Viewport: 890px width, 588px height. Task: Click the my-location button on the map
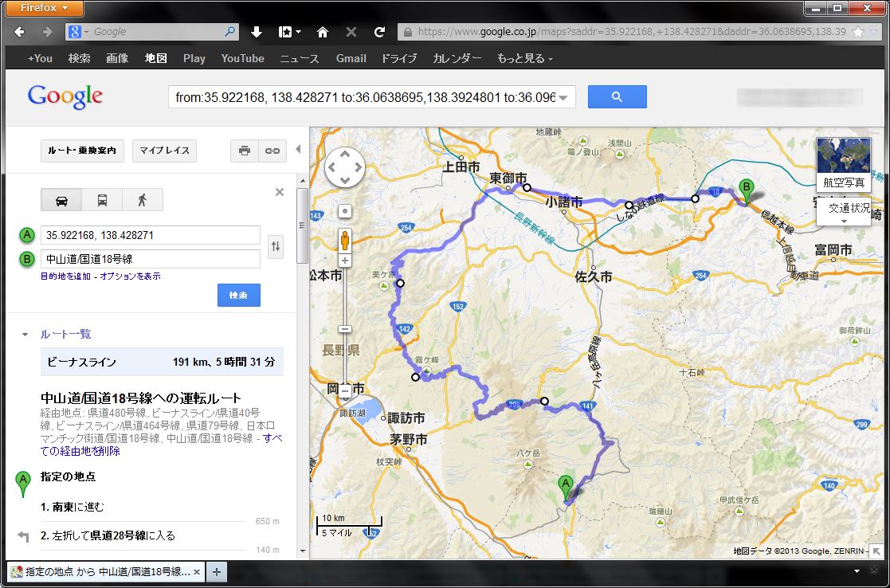pos(344,211)
